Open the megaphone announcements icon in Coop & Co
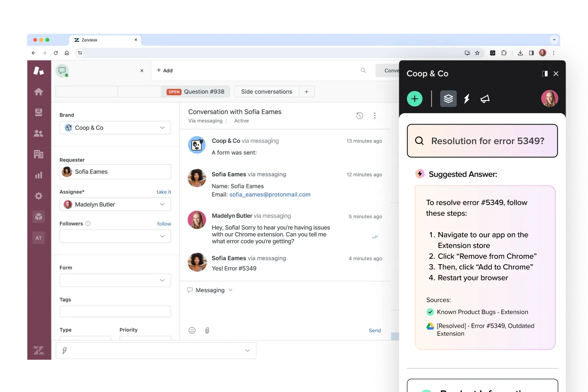Screen dimensions: 588x392 pos(485,99)
